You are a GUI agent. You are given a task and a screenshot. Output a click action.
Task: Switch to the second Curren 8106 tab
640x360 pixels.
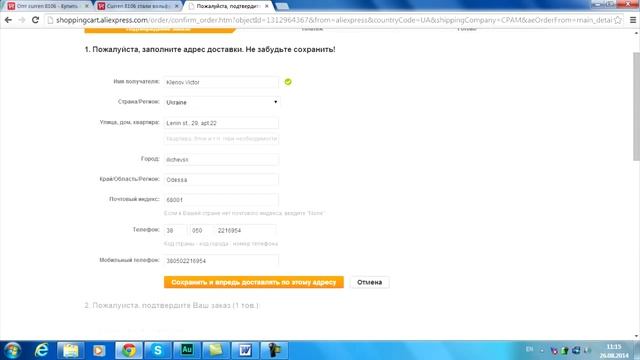(x=138, y=6)
